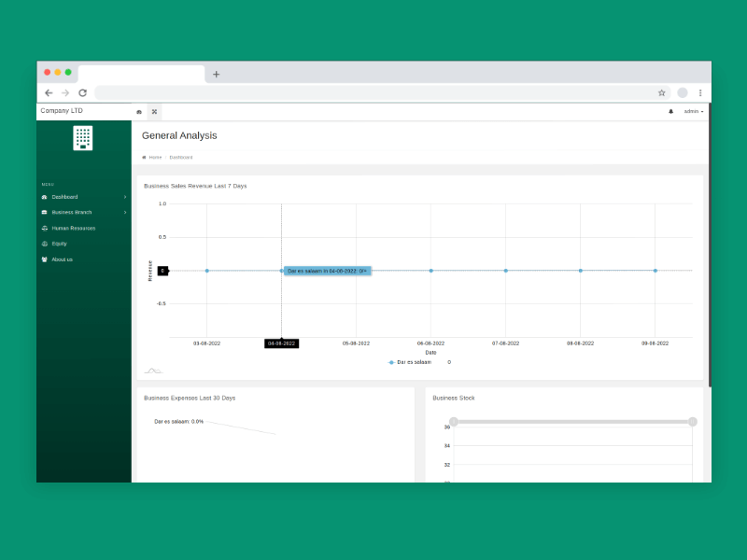The image size is (747, 560).
Task: Bookmark the page with the star icon
Action: (x=662, y=92)
